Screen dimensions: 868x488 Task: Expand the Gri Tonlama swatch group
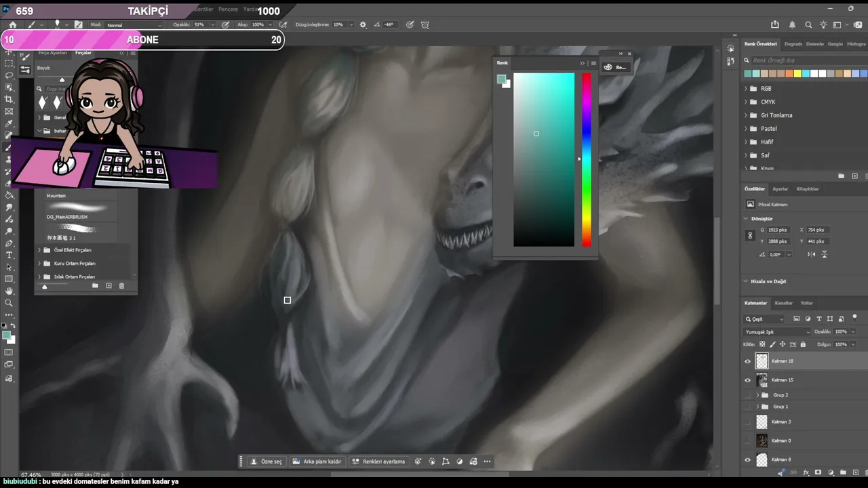coord(746,115)
